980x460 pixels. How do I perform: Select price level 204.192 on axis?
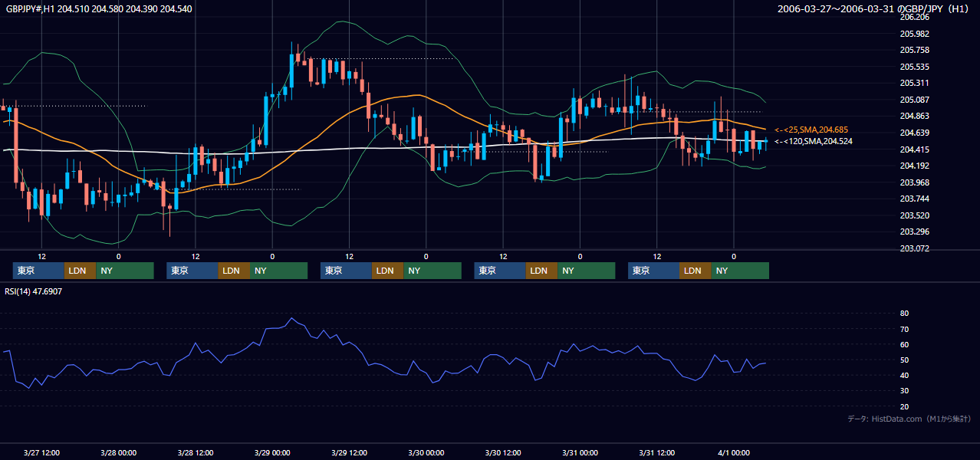point(915,166)
